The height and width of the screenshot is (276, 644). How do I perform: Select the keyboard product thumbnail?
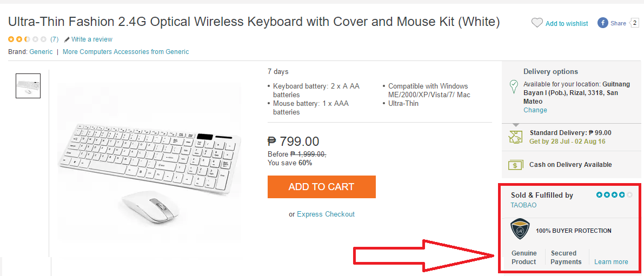click(28, 85)
